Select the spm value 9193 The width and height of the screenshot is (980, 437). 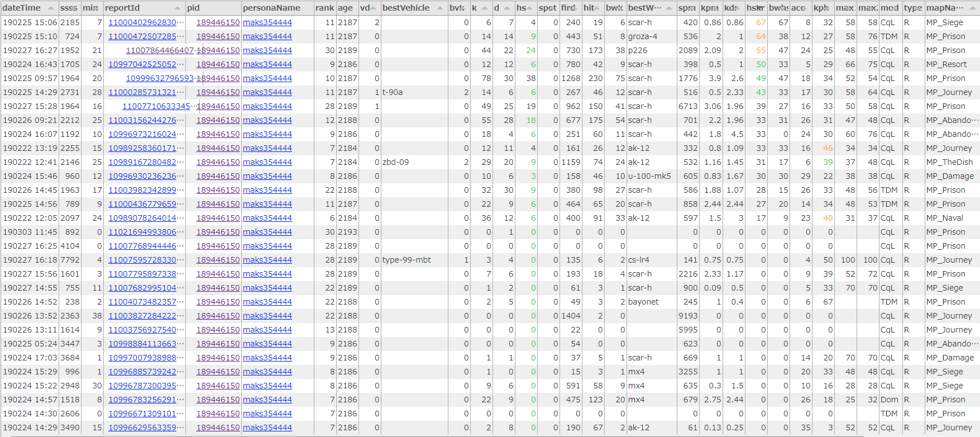tap(688, 316)
